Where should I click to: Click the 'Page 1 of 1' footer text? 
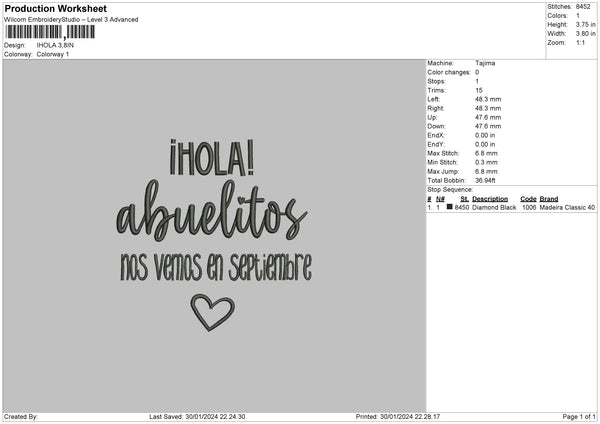click(579, 417)
